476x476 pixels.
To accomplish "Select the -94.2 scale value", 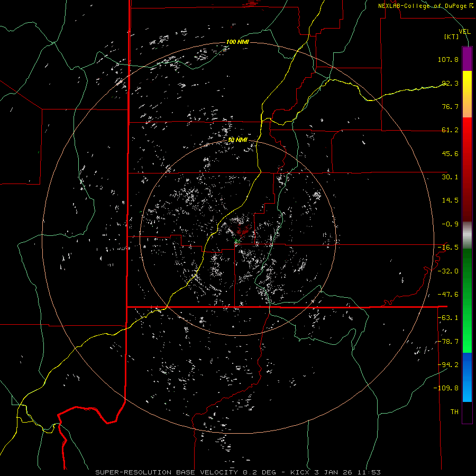I will (448, 364).
